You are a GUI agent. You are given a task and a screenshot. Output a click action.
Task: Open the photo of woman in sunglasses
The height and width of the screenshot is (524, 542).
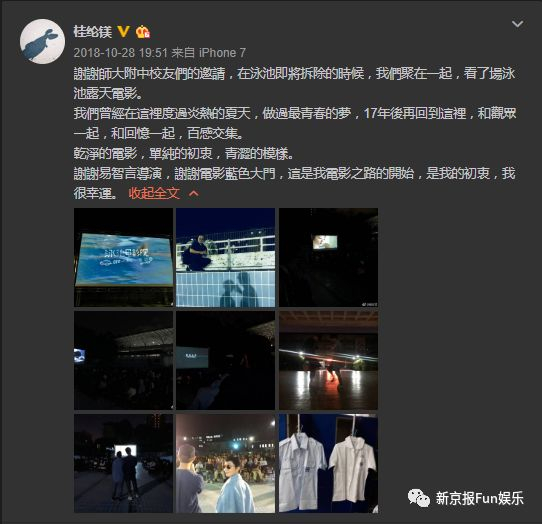pos(226,463)
